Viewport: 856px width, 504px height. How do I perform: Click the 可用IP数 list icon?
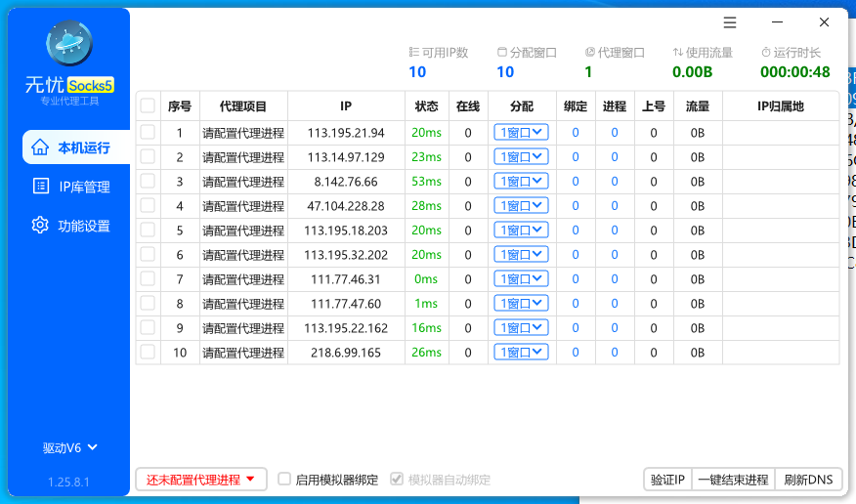click(413, 53)
